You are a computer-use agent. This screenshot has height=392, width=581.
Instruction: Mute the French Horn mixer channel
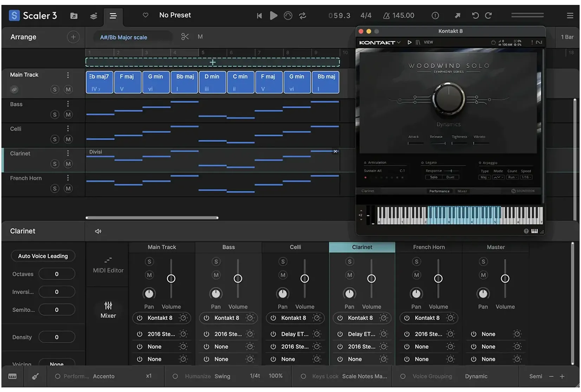(x=416, y=275)
